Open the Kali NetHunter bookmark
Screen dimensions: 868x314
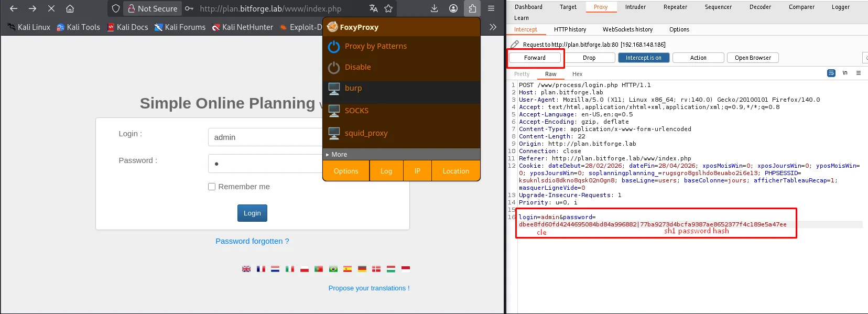[243, 27]
